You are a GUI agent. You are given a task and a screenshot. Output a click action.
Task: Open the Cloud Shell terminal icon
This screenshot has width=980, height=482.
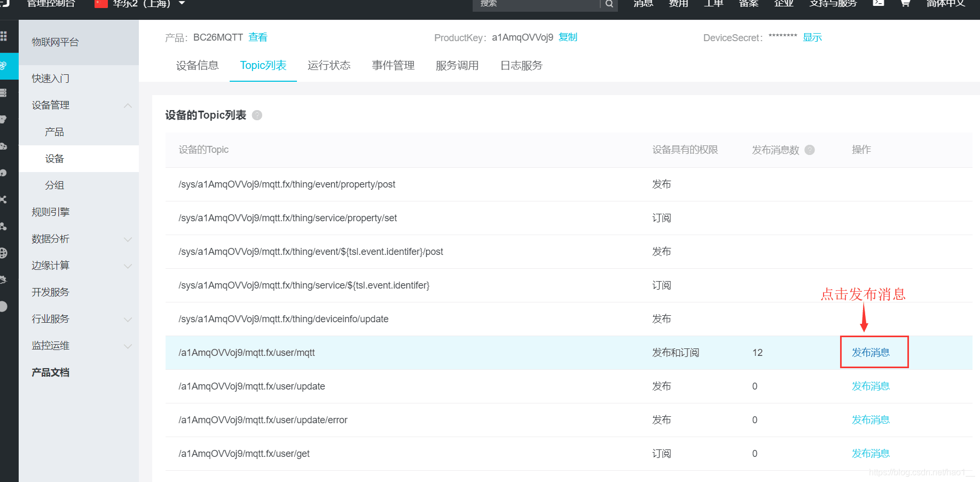point(879,3)
